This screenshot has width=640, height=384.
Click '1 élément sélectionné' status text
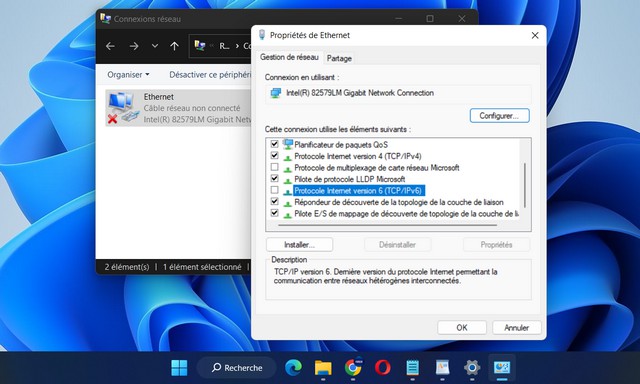tap(202, 267)
